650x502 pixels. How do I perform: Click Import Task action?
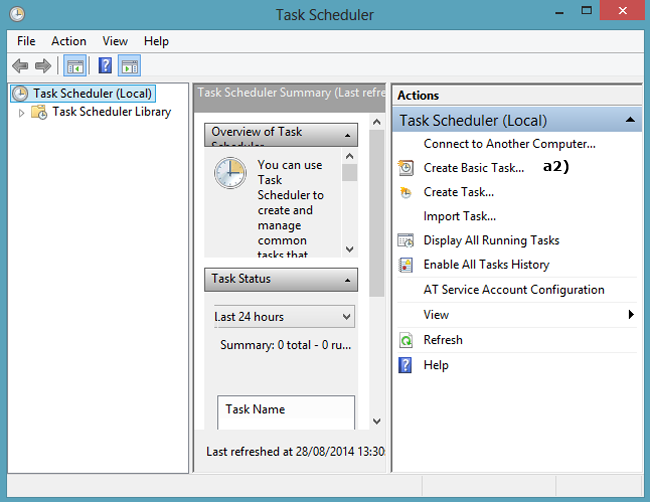click(459, 216)
